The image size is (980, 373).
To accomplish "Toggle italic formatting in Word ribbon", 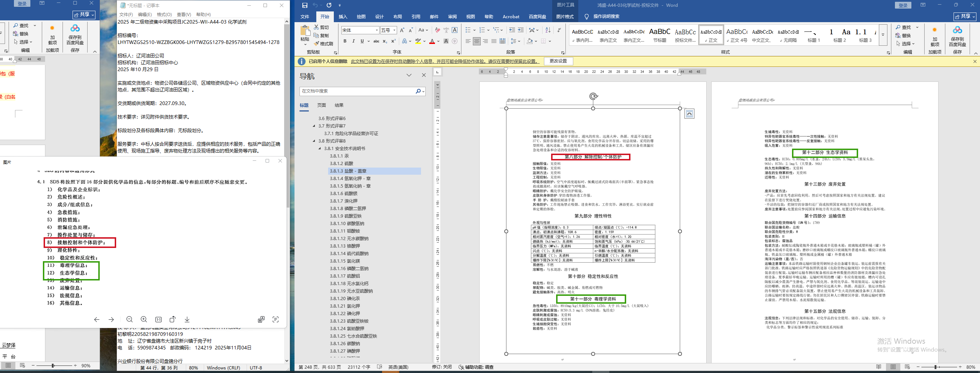I will point(353,41).
